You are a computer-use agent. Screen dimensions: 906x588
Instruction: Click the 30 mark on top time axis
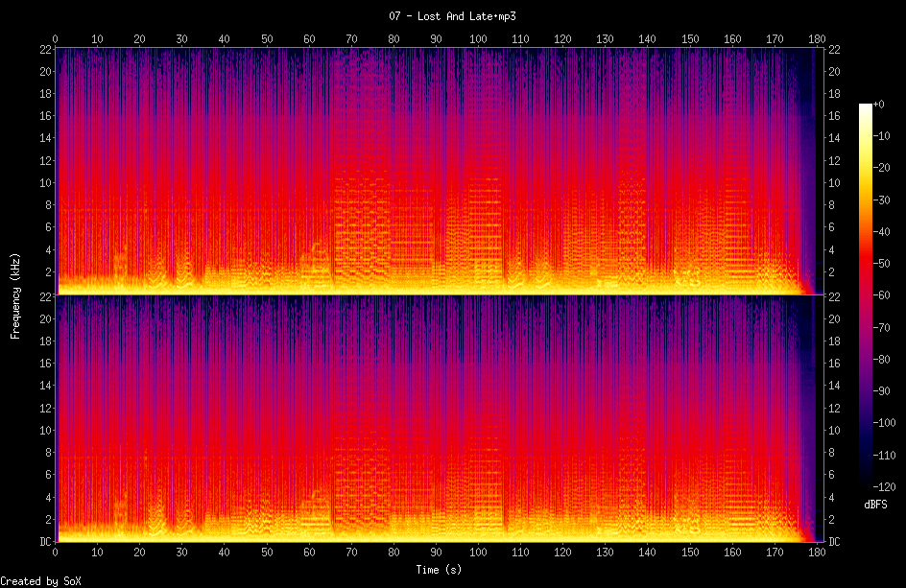[182, 38]
